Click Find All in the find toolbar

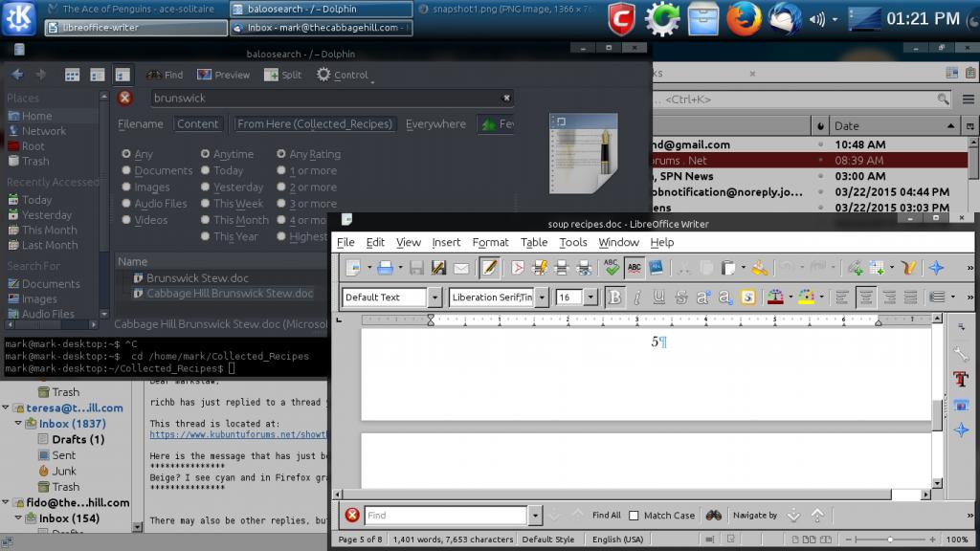point(606,516)
